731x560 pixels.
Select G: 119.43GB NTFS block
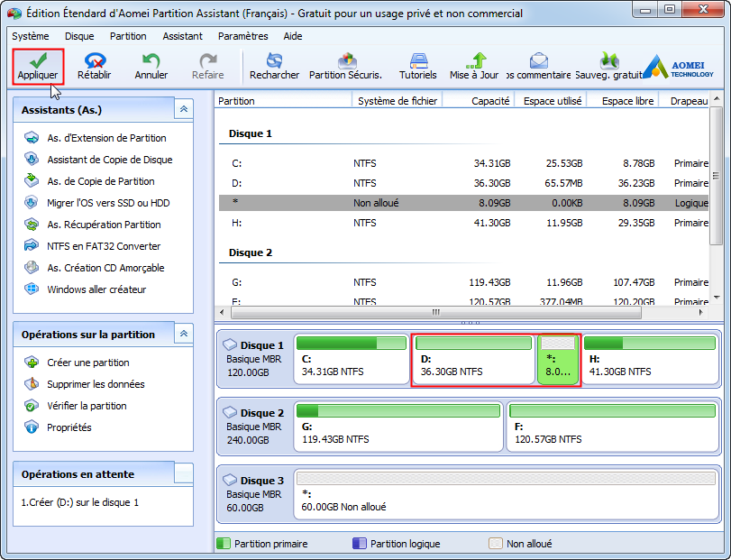(398, 427)
